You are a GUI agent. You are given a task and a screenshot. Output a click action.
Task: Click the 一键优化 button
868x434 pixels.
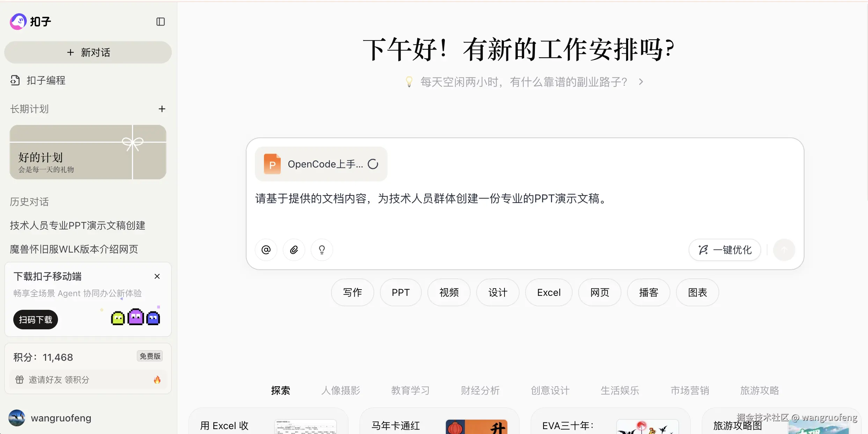coord(725,250)
